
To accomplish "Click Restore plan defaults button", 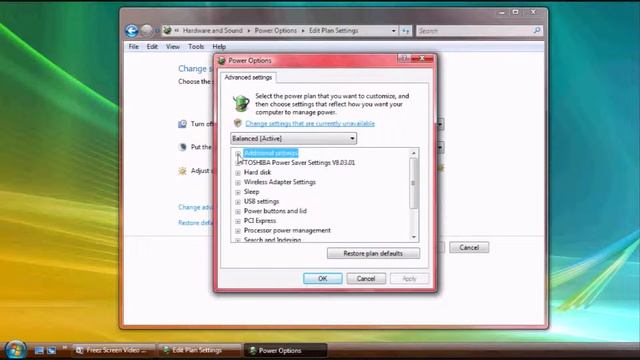I will tap(373, 253).
